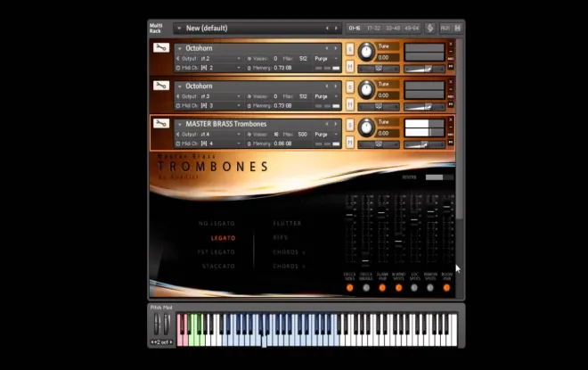Expand the MASTER BRASS Trombones name dropdown arrow
The width and height of the screenshot is (588, 370).
(180, 124)
